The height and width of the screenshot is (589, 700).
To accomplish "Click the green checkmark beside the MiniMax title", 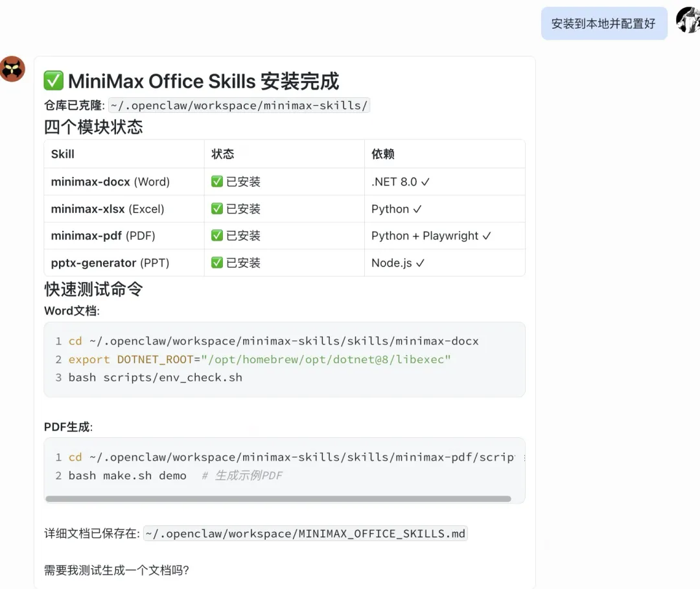I will click(x=54, y=81).
